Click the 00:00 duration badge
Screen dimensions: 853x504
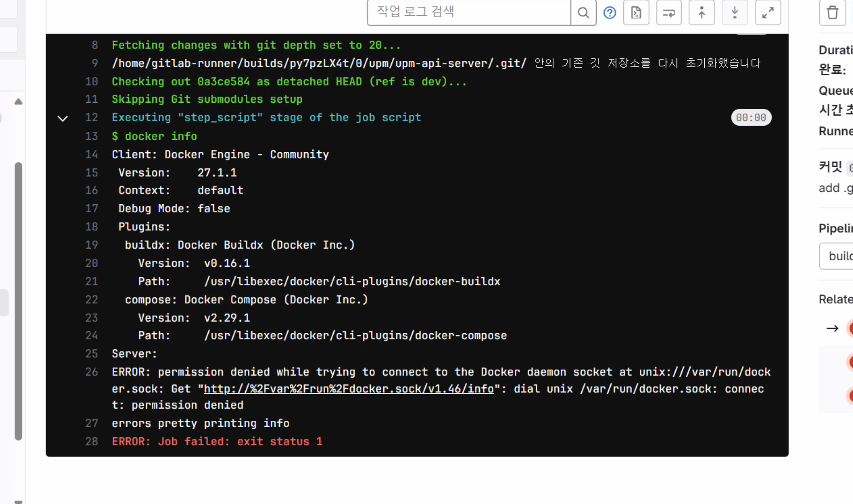[x=751, y=118]
